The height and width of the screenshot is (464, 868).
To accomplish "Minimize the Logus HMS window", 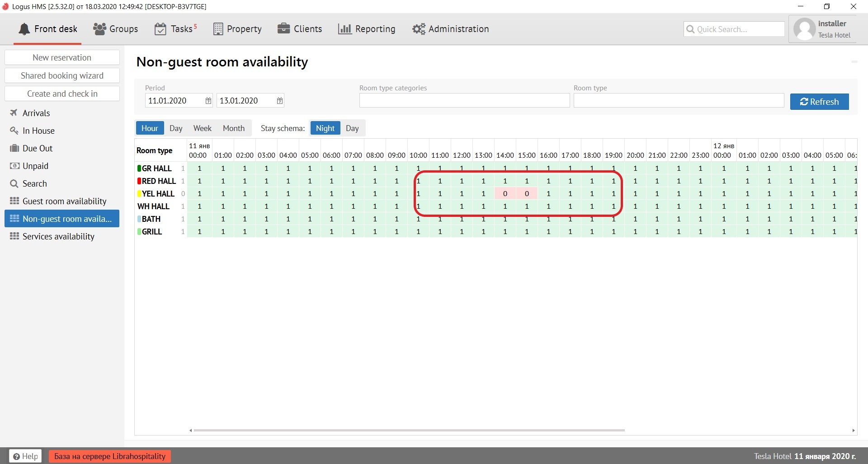I will pyautogui.click(x=801, y=6).
